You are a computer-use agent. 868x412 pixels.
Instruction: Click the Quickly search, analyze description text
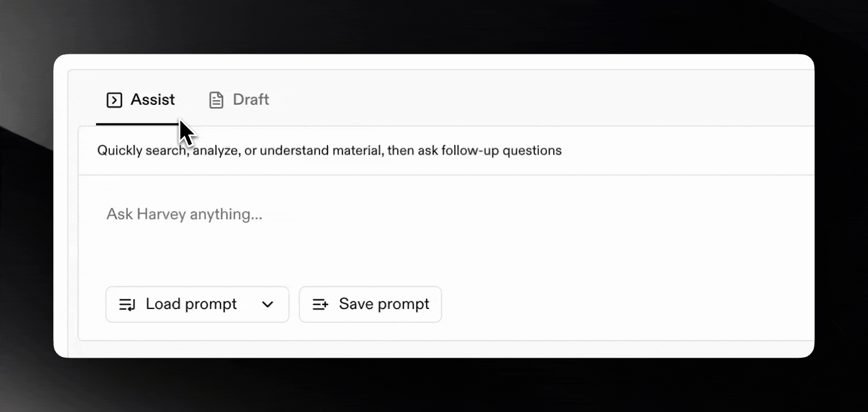coord(329,150)
